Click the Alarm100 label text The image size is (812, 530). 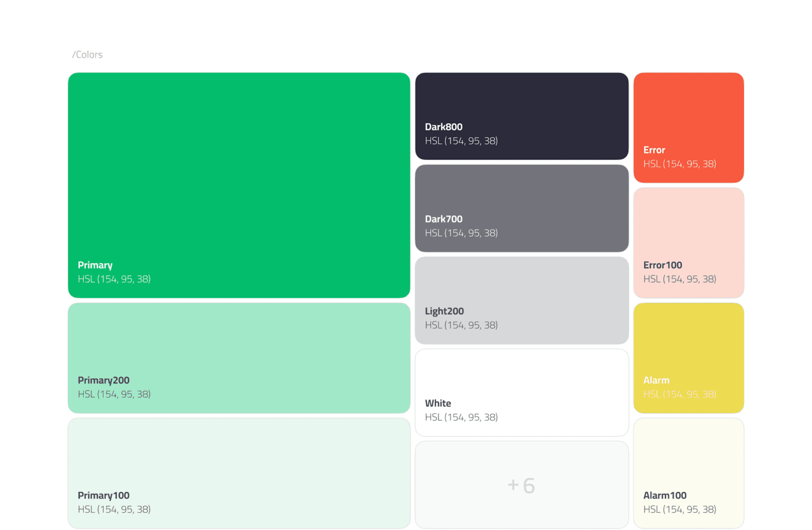tap(665, 495)
